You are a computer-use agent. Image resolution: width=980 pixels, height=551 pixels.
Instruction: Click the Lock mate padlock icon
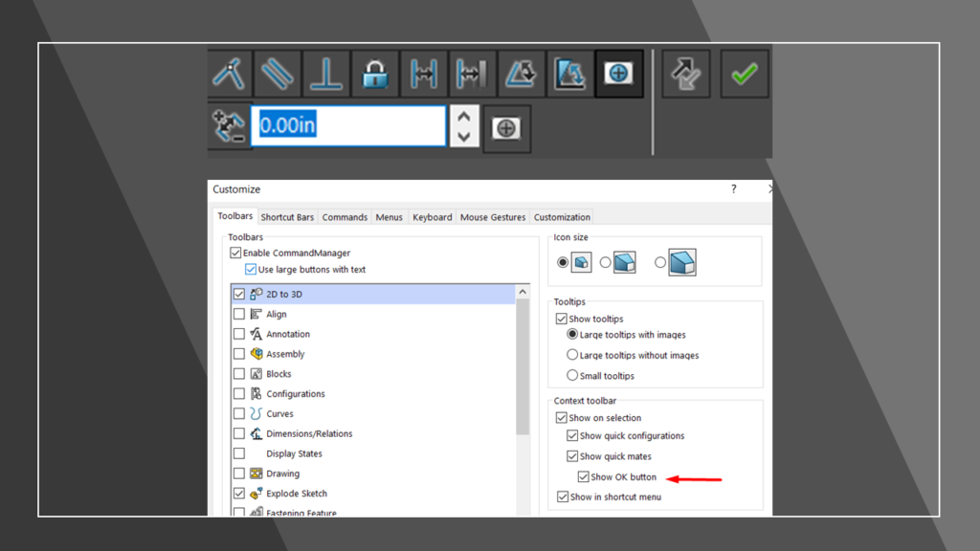(375, 74)
